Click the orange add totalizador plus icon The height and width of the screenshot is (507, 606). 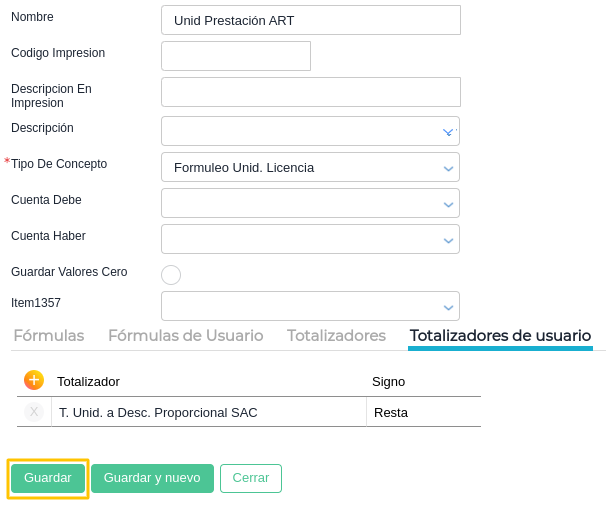point(34,380)
